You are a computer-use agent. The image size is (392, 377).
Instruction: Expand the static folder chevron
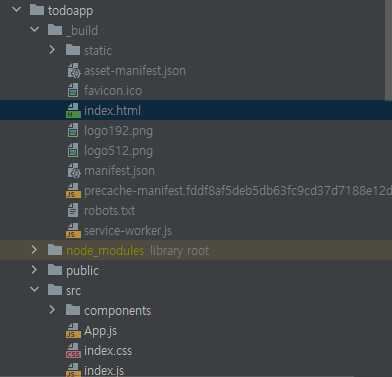(x=52, y=50)
